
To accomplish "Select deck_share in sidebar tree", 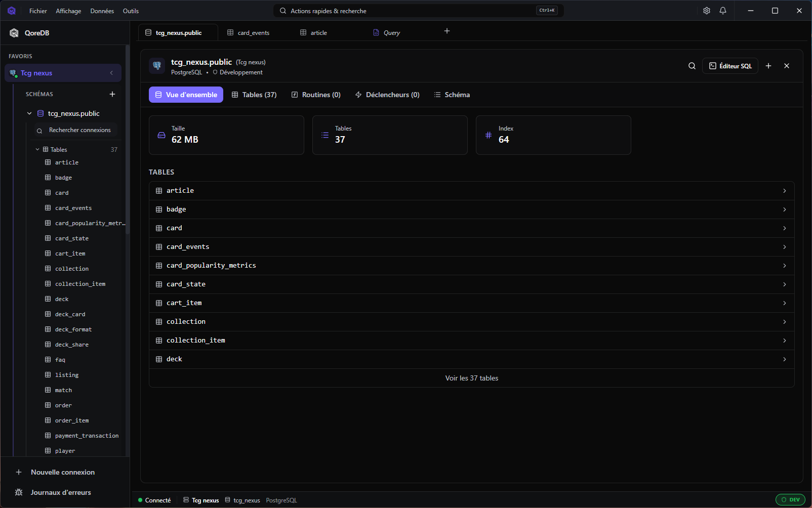I will coord(72,344).
